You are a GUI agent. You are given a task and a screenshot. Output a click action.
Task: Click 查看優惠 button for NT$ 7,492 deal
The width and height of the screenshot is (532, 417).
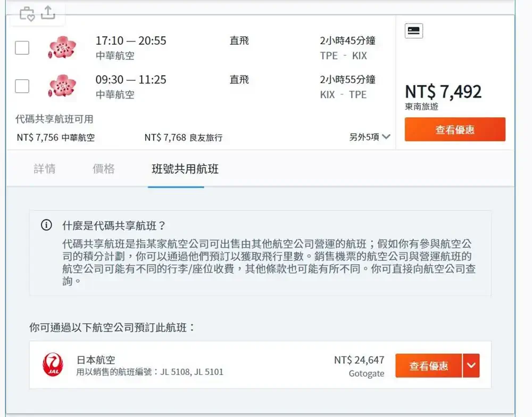coord(455,129)
